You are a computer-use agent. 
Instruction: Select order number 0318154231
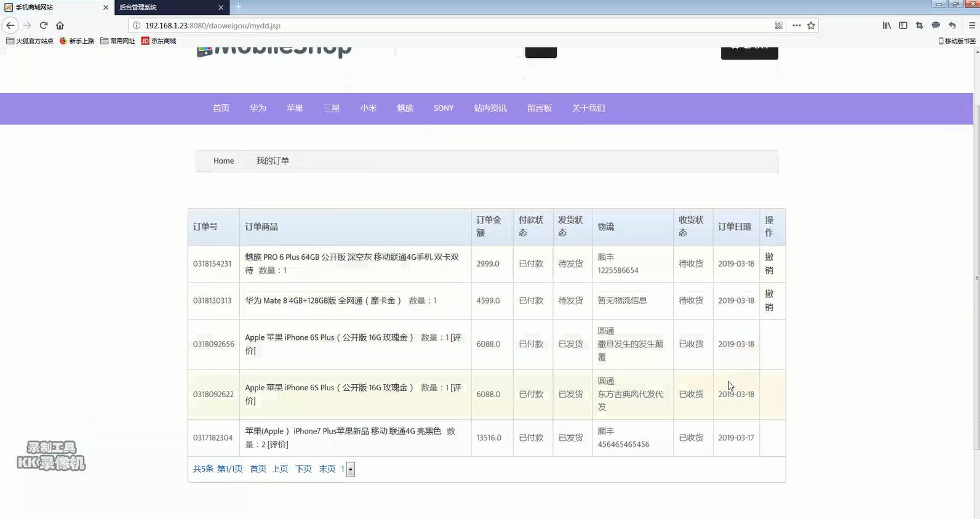click(x=212, y=264)
